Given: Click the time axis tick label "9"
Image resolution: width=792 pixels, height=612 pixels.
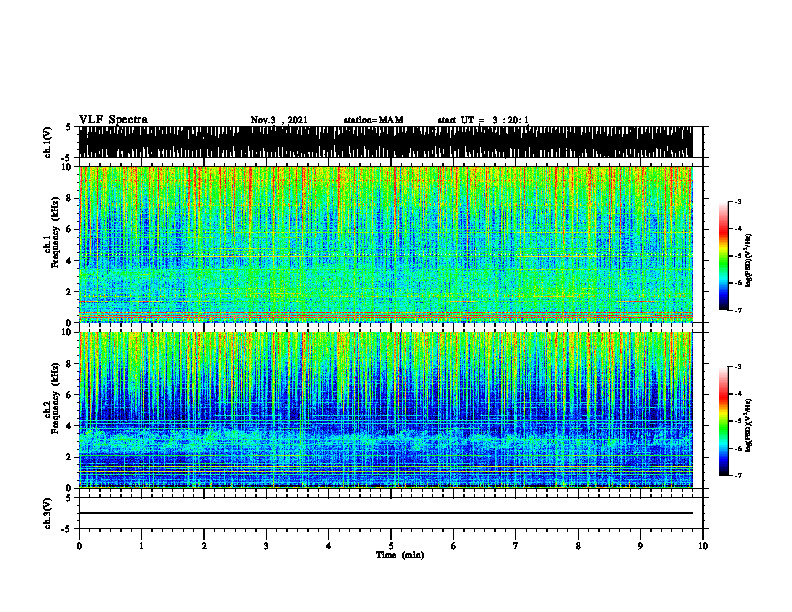Looking at the screenshot, I should (640, 546).
